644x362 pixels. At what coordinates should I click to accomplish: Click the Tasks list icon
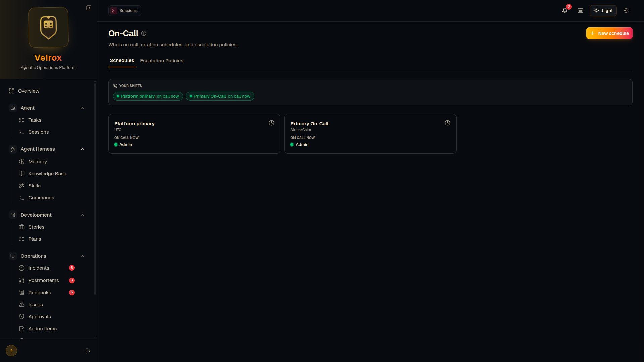coord(22,120)
